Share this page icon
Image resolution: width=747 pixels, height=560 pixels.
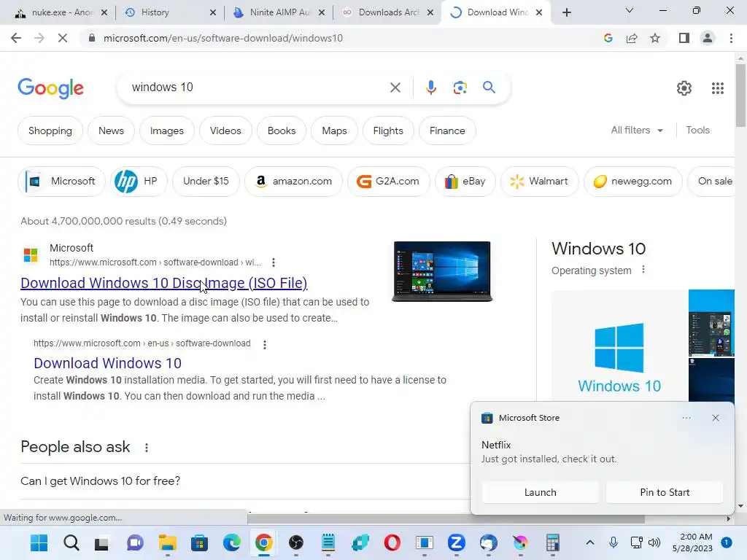[632, 38]
